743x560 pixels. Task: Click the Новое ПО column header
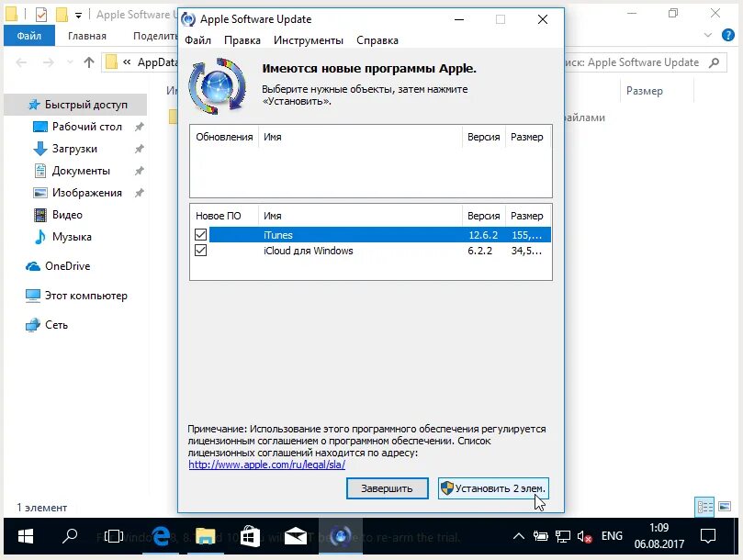pos(224,216)
